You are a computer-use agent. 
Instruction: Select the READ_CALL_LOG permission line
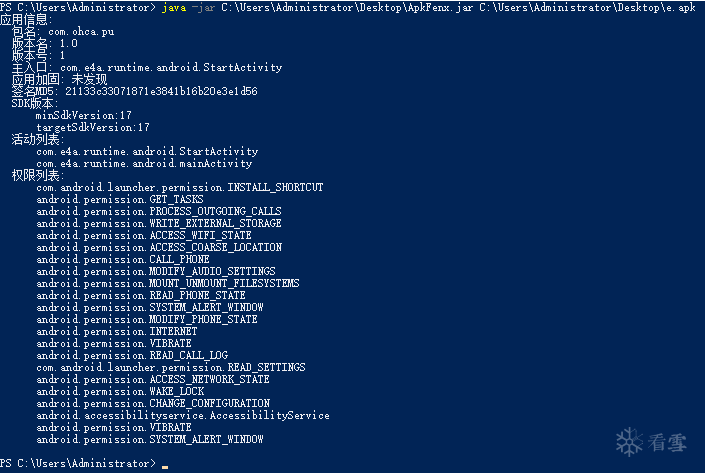coord(131,355)
